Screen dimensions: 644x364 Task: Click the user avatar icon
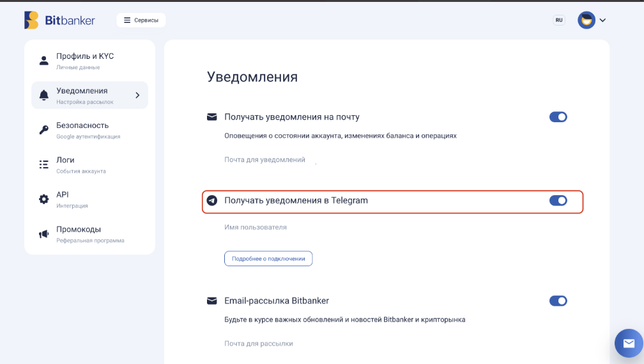pyautogui.click(x=586, y=20)
